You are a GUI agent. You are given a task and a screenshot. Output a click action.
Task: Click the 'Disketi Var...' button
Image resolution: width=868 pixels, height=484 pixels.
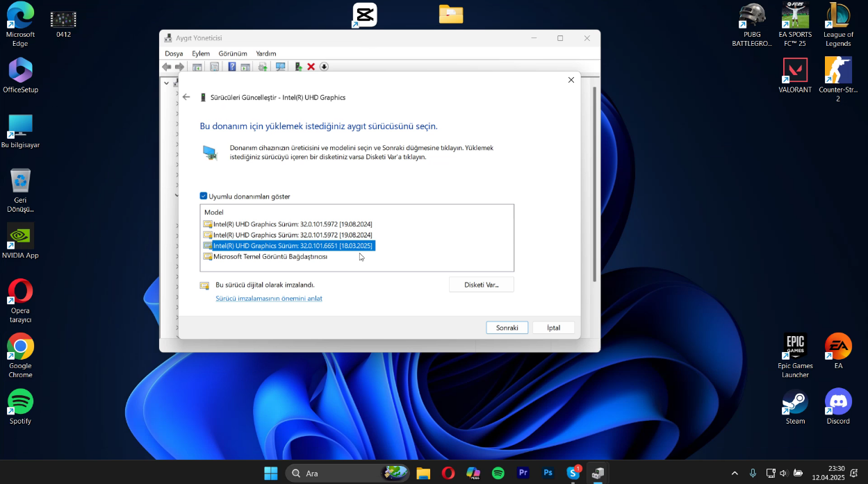click(x=482, y=285)
